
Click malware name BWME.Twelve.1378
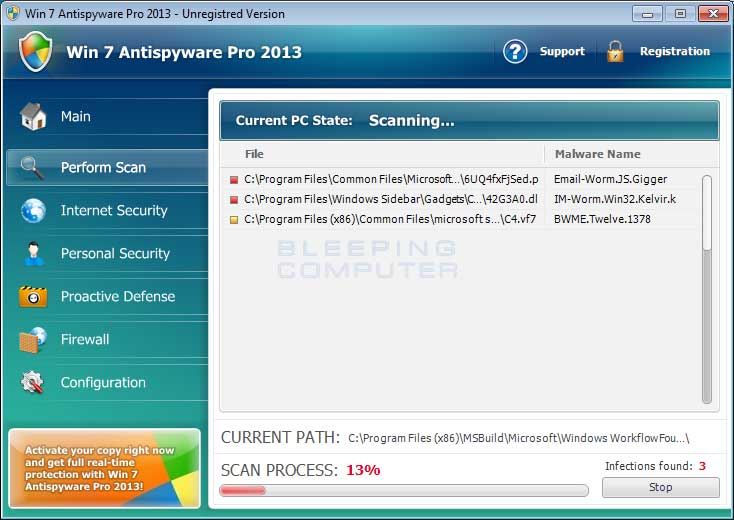tap(602, 219)
